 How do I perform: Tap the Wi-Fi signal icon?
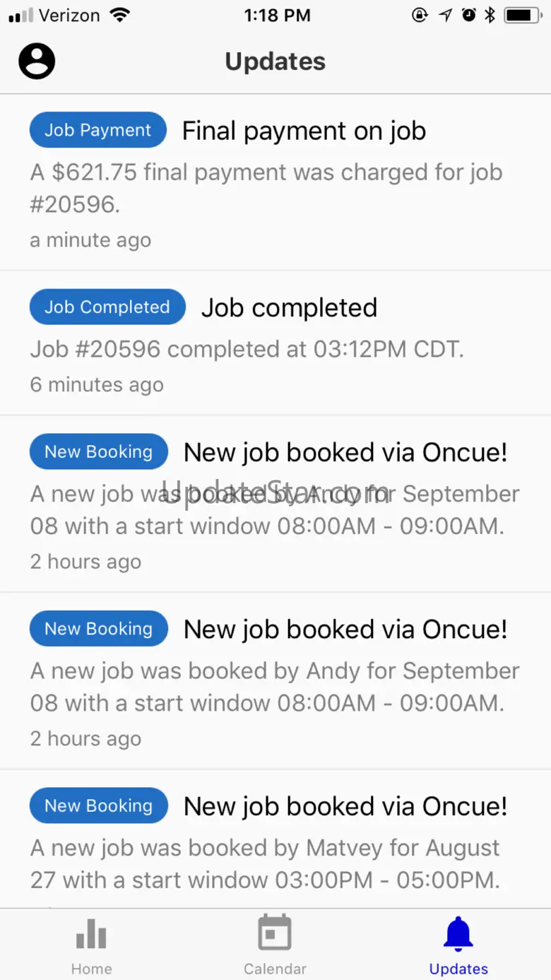[121, 15]
